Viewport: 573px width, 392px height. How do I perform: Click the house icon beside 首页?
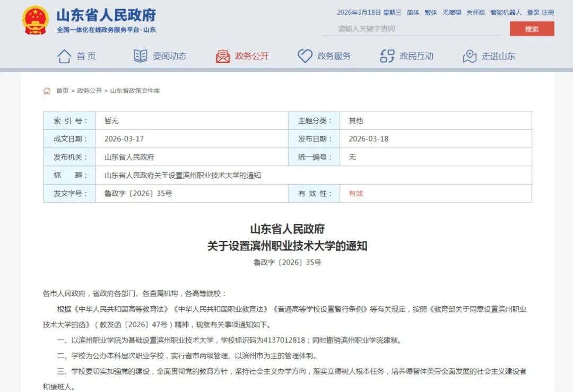[x=64, y=56]
